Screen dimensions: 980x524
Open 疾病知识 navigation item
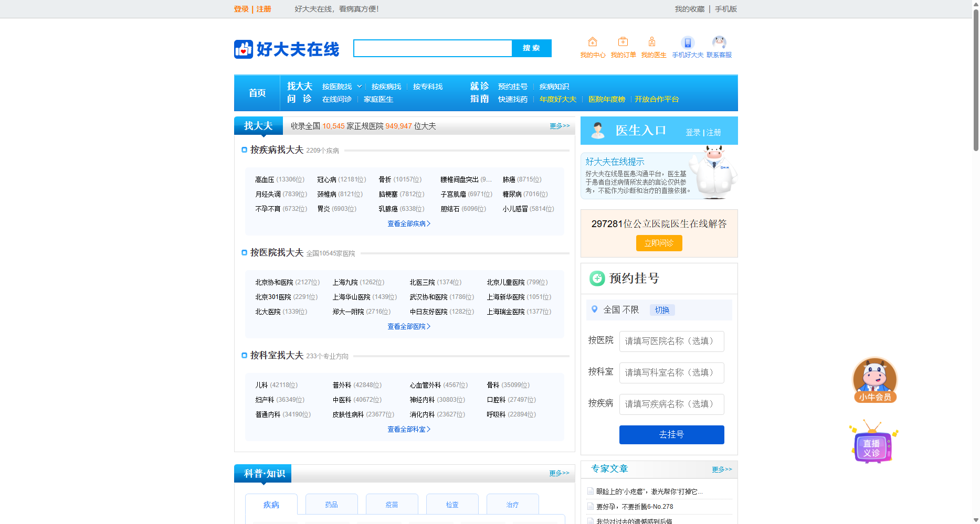tap(554, 87)
